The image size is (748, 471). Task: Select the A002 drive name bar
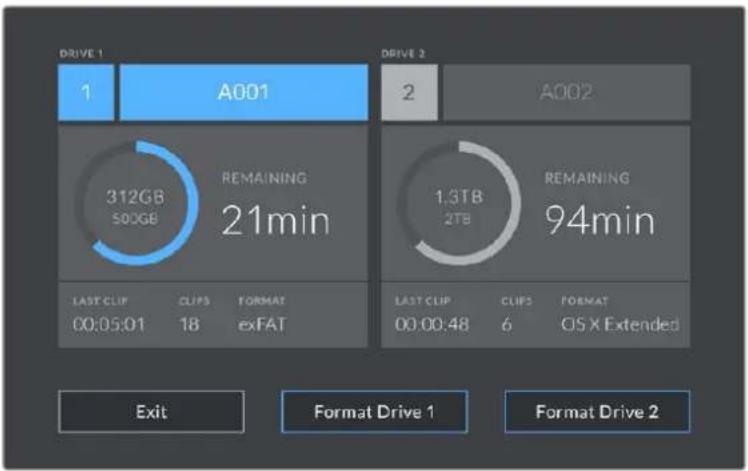tap(567, 92)
